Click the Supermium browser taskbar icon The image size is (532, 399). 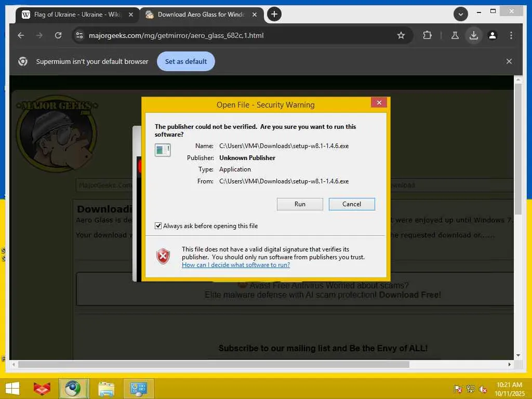click(x=74, y=389)
